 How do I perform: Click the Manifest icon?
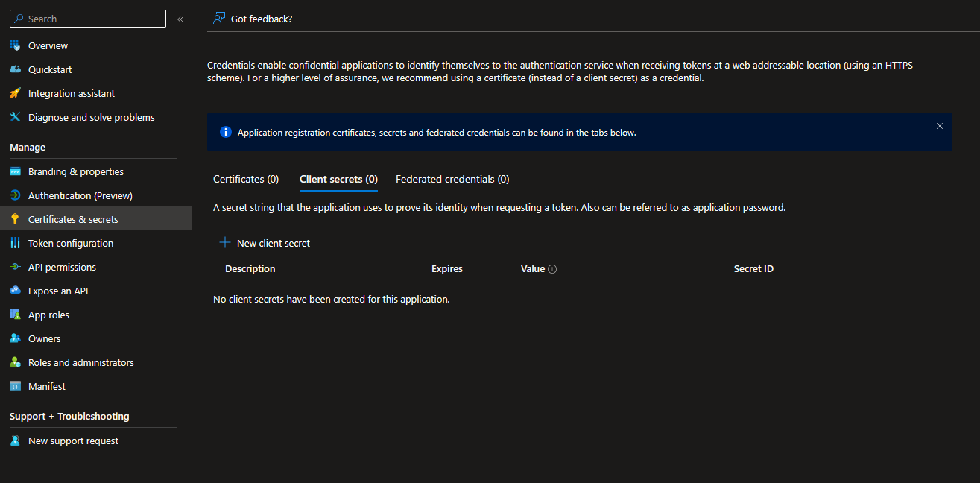tap(15, 386)
